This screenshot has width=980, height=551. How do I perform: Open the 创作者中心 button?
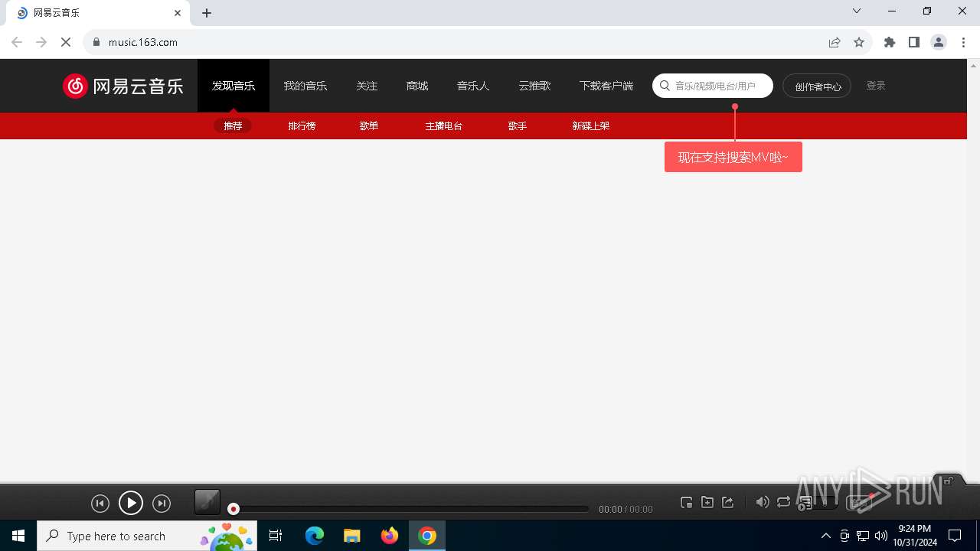[817, 86]
